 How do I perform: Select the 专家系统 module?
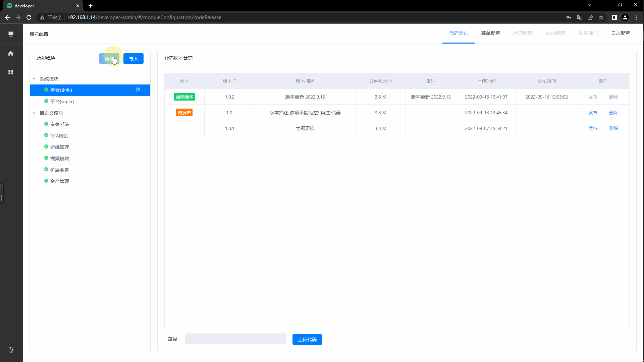click(x=60, y=124)
